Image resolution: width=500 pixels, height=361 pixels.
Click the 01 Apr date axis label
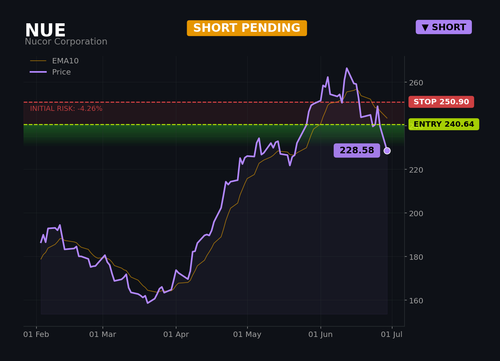point(176,334)
